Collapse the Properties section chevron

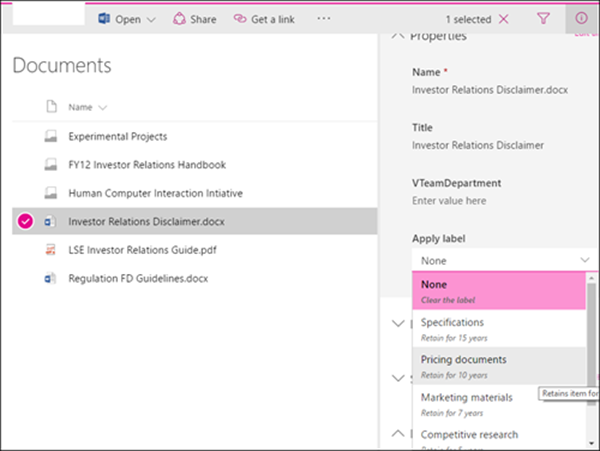point(401,36)
